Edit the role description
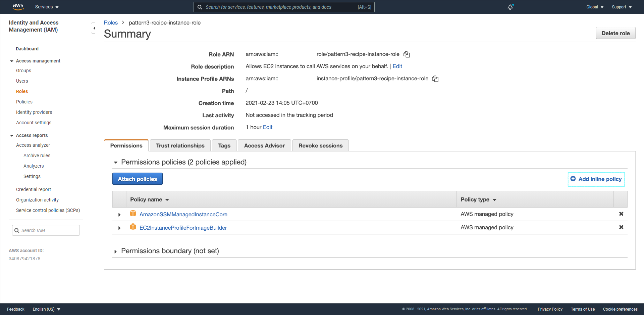 (x=397, y=66)
